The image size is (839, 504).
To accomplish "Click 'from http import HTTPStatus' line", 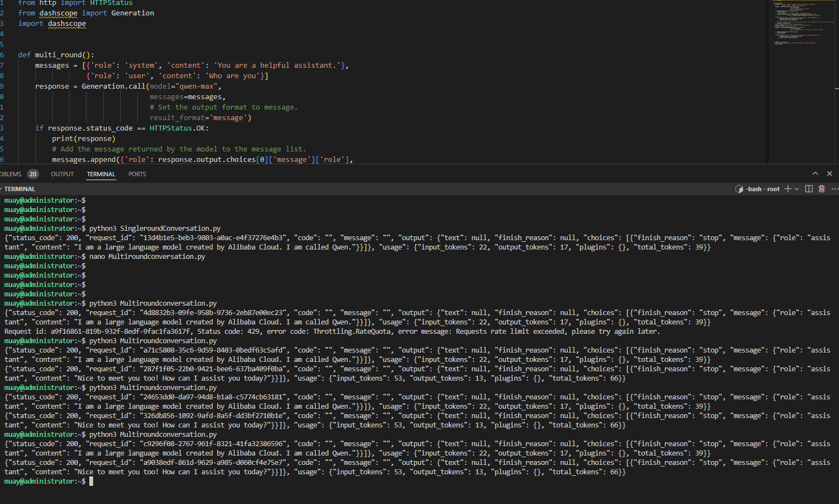I will click(x=76, y=3).
